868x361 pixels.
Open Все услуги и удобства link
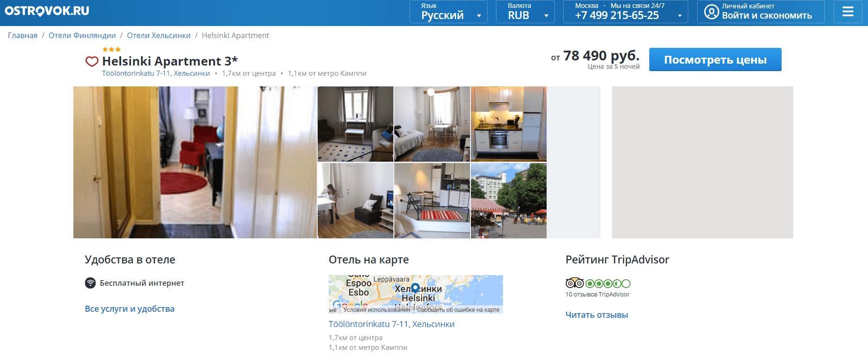[130, 309]
